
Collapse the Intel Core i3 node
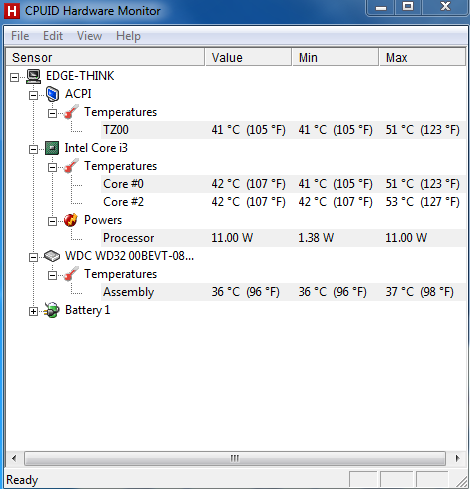tap(33, 149)
